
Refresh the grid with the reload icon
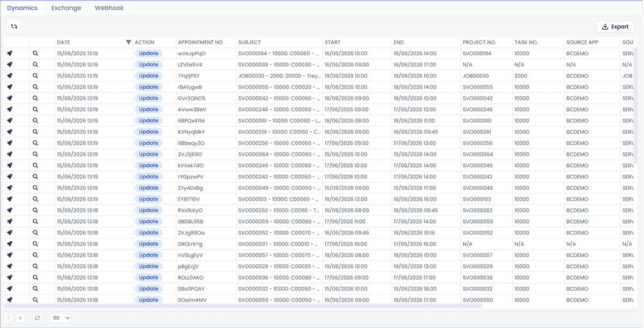coord(37,318)
